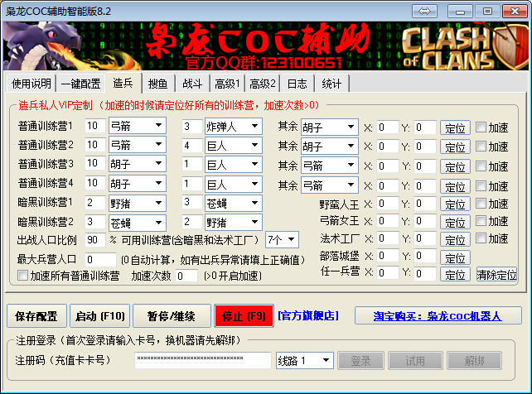Click the 淘宝购买：枭龙COC机器人 link

(x=438, y=315)
